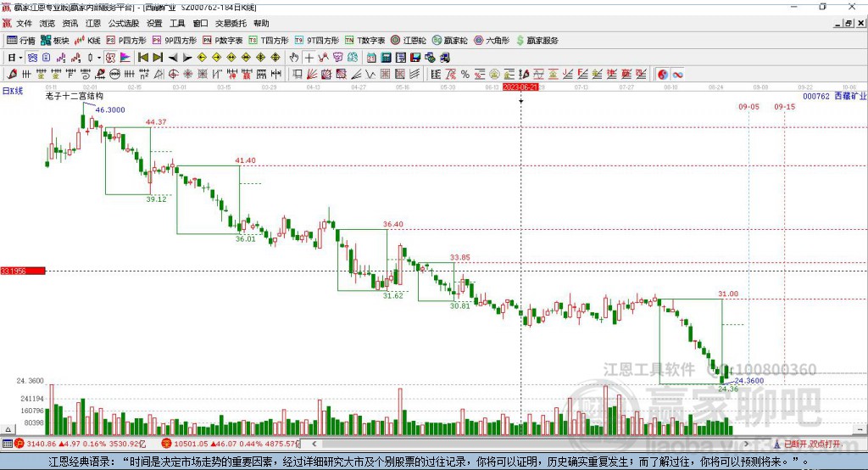Open the 文件 menu
This screenshot has width=868, height=470.
[x=25, y=23]
